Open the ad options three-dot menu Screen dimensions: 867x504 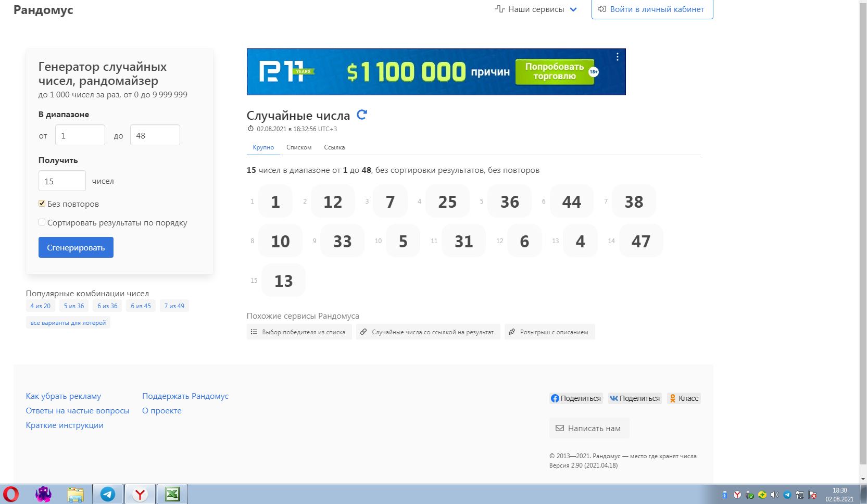(618, 57)
